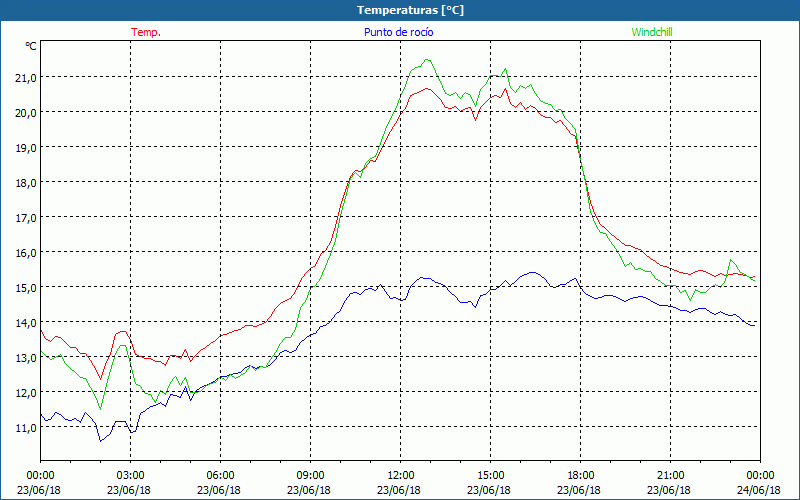The width and height of the screenshot is (800, 500).
Task: Click the 06:00 time label
Action: click(220, 476)
